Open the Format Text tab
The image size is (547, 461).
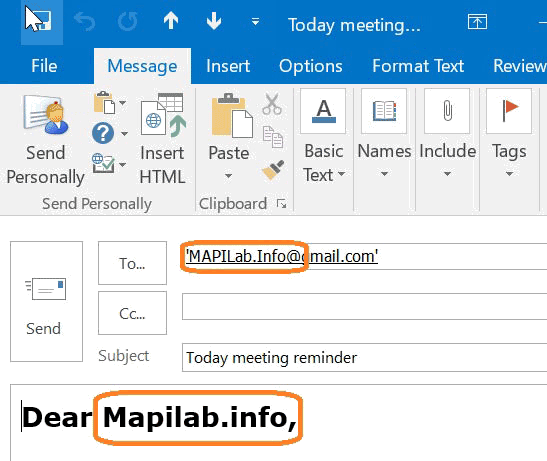[418, 66]
